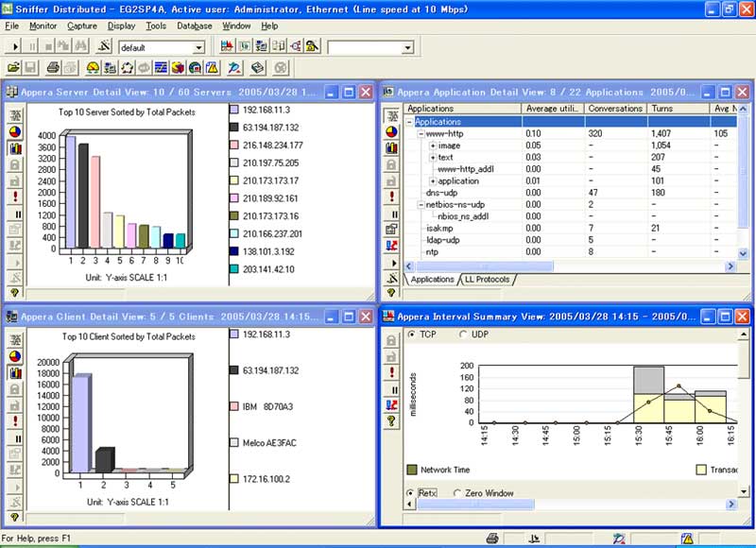Click the Average utilization column header
Viewport: 756px width, 548px height.
pos(553,109)
